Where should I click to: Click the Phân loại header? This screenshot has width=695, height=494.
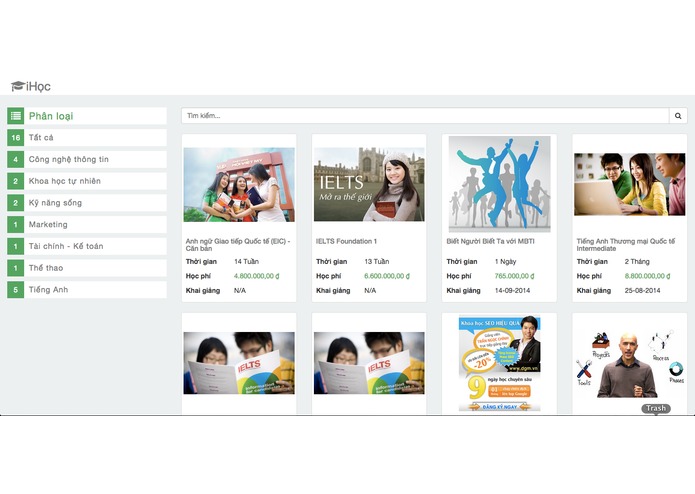click(87, 116)
